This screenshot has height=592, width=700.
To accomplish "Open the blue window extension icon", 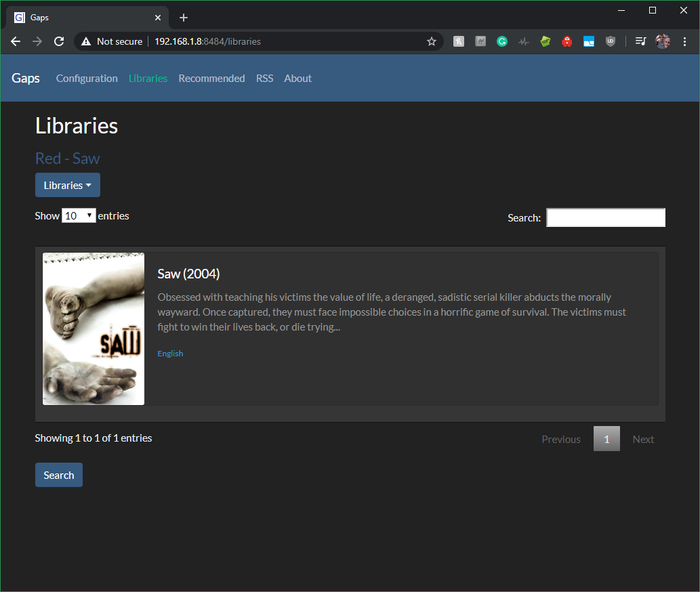I will tap(589, 41).
